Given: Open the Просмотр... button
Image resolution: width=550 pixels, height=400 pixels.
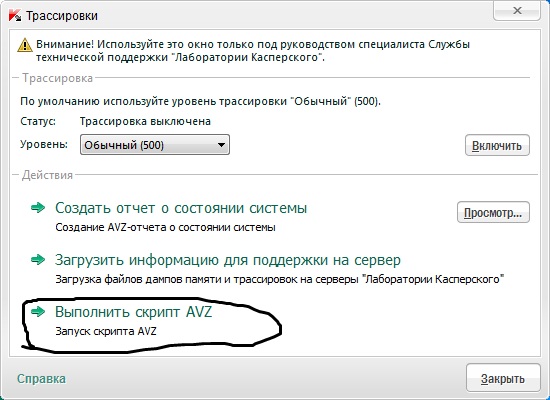Looking at the screenshot, I should click(x=493, y=212).
